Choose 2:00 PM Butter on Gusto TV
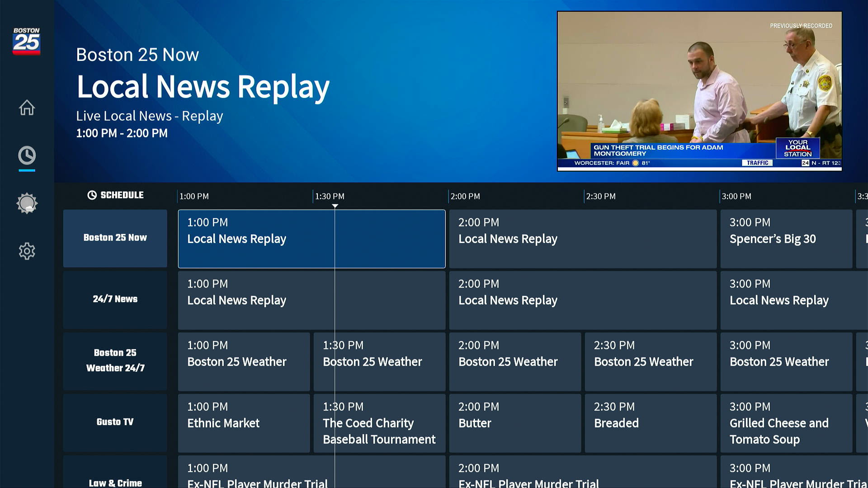The image size is (868, 488). (514, 423)
